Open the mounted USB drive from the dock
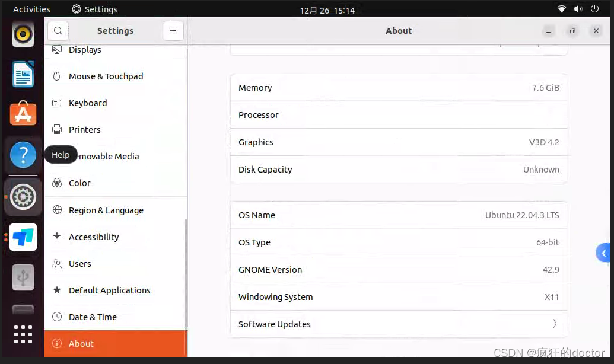Image resolution: width=614 pixels, height=364 pixels. [x=23, y=277]
